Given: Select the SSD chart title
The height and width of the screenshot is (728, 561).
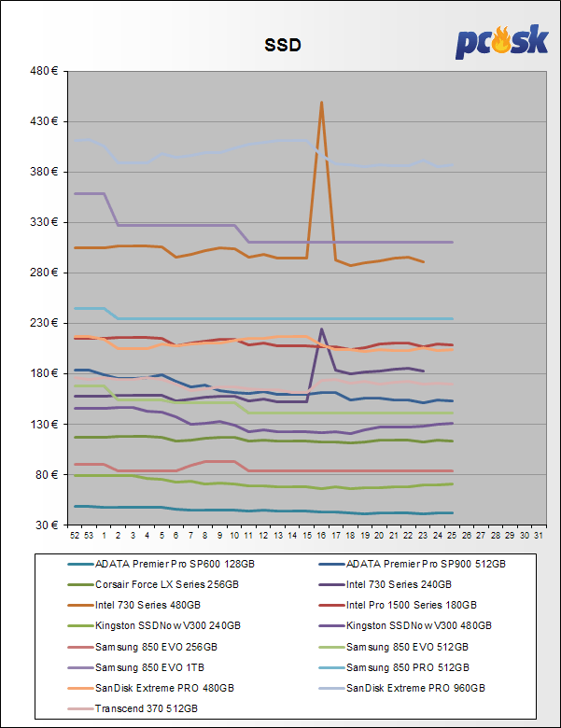Looking at the screenshot, I should click(x=283, y=45).
